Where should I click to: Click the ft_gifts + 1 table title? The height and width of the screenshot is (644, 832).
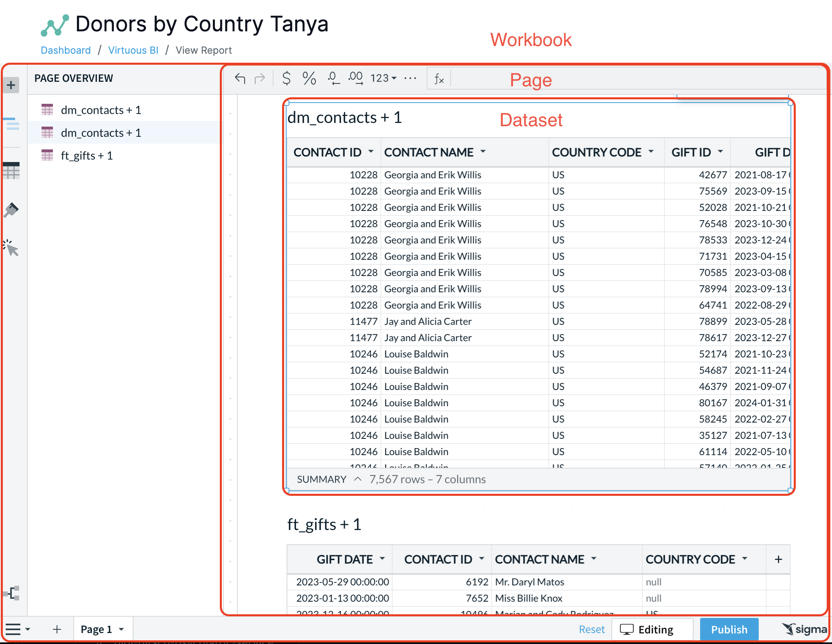(324, 525)
